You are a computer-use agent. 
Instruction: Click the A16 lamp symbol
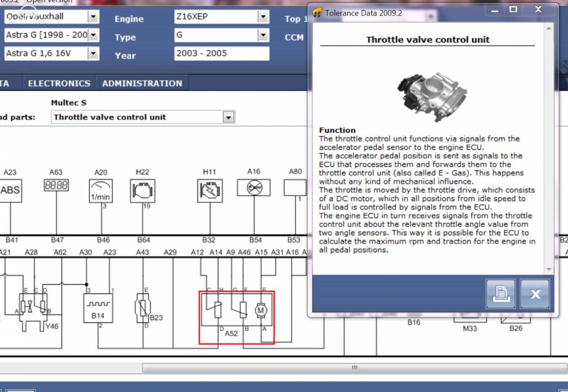coord(254,187)
